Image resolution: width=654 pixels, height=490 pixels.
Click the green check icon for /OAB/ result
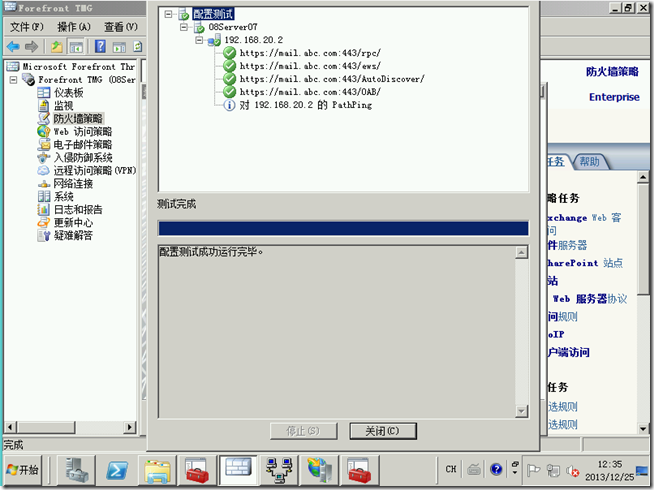tap(229, 92)
